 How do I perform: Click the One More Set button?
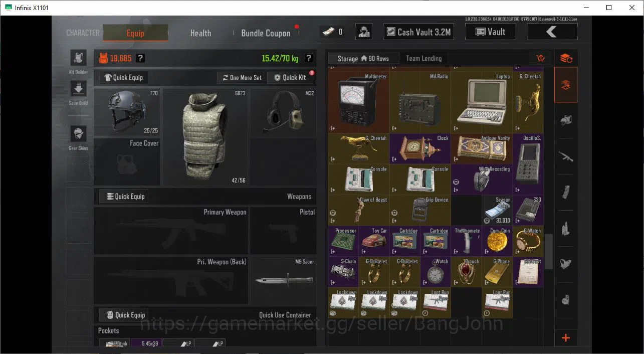pyautogui.click(x=242, y=78)
